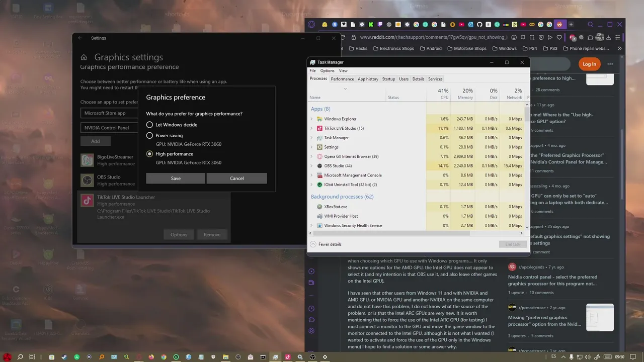Go back in Settings window
Viewport: 644px width, 362px height.
click(80, 38)
